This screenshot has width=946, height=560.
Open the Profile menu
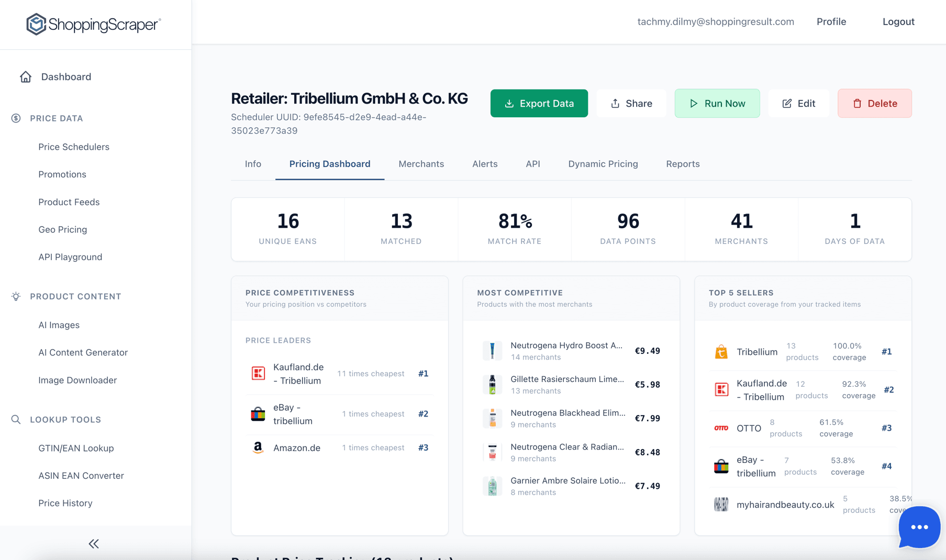pyautogui.click(x=831, y=21)
